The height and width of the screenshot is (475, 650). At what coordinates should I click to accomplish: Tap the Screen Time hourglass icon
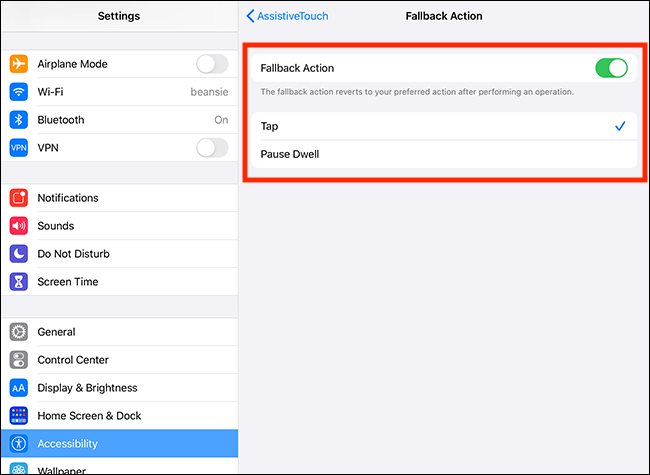click(x=19, y=282)
